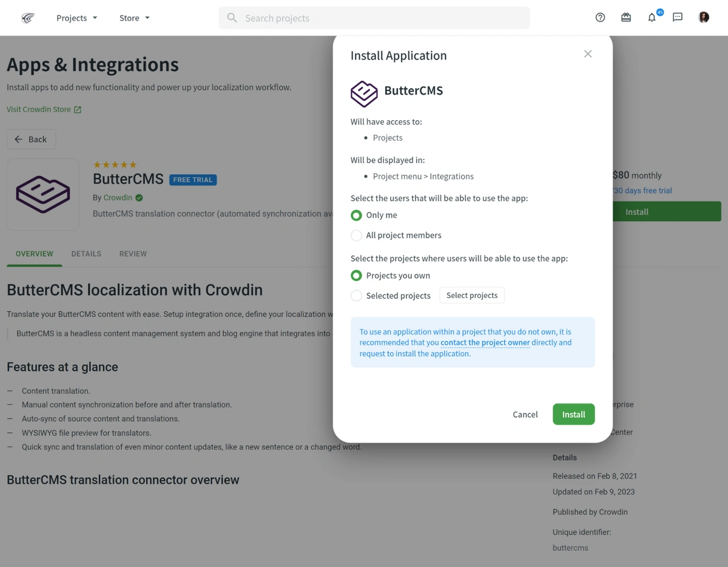Expand the Store dropdown menu
728x567 pixels.
[134, 18]
